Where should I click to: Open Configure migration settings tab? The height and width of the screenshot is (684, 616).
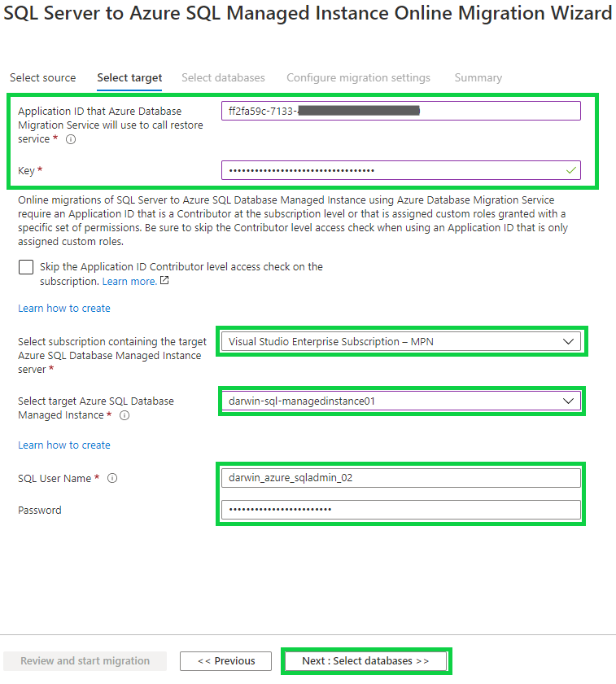pos(358,77)
